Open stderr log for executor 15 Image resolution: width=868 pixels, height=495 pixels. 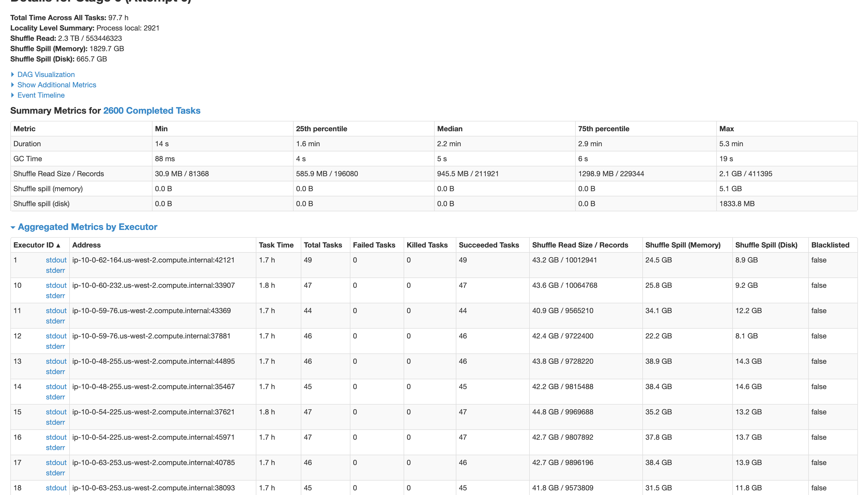pyautogui.click(x=55, y=422)
